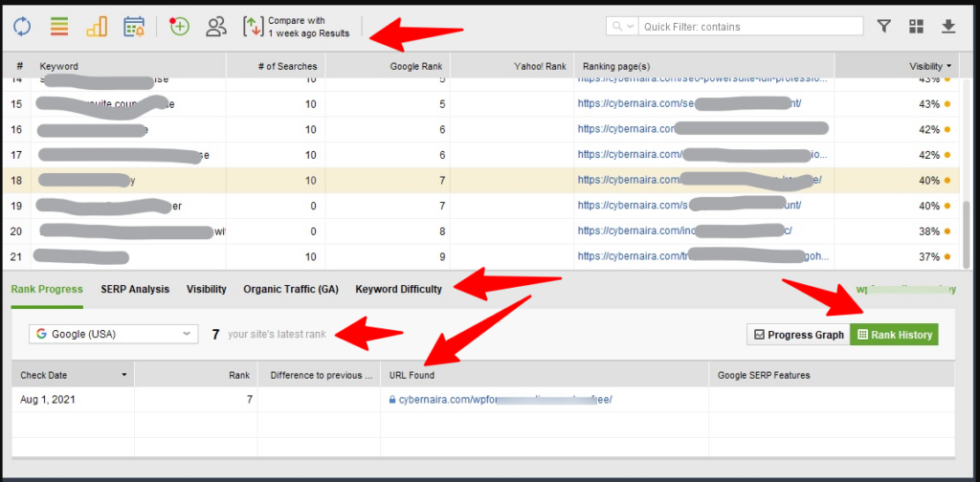Click Compare with 1 week ago Results
Image resolution: width=980 pixels, height=482 pixels.
[x=297, y=27]
